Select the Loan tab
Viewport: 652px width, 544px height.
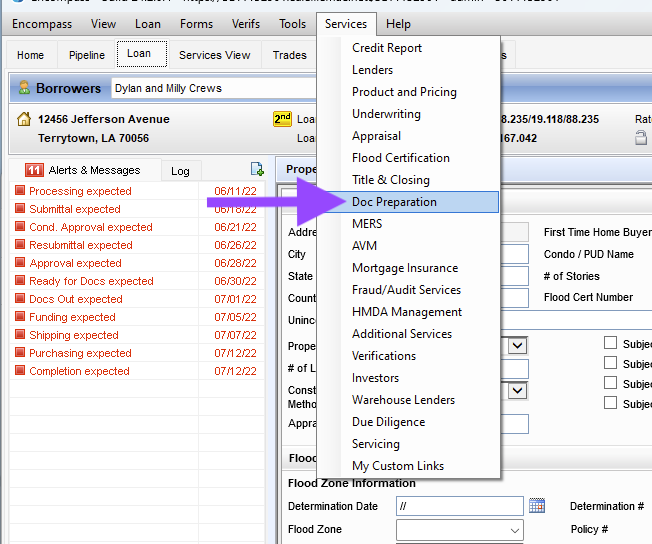pos(141,53)
